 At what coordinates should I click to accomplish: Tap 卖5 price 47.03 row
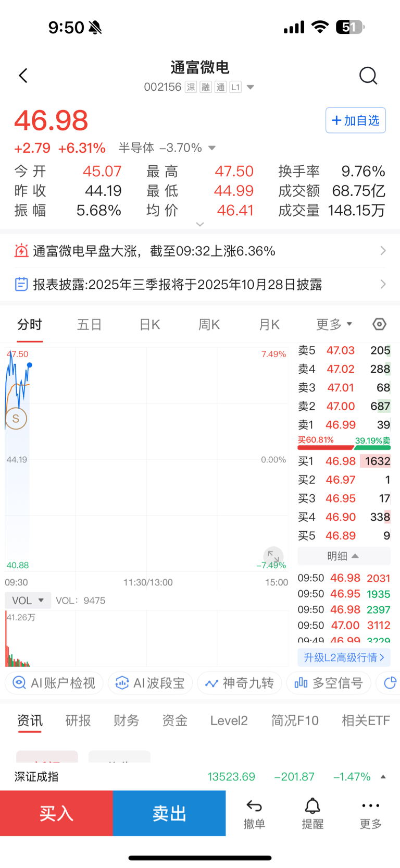point(344,350)
